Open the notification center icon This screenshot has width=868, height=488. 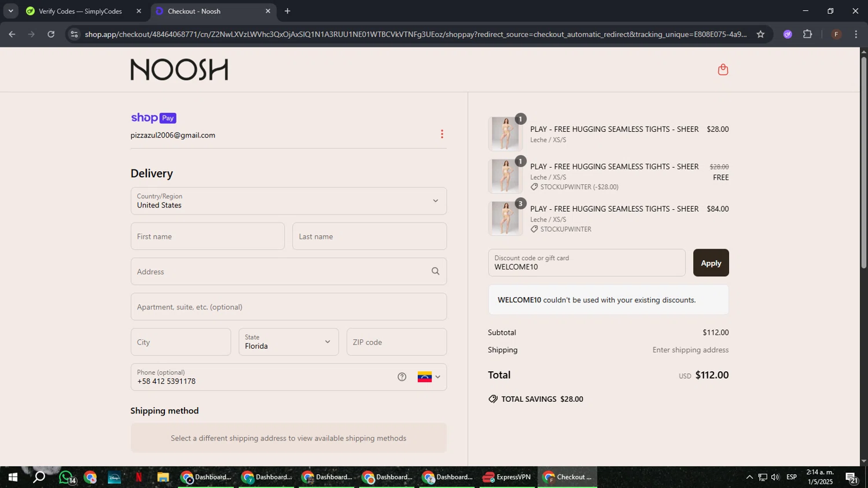(852, 478)
